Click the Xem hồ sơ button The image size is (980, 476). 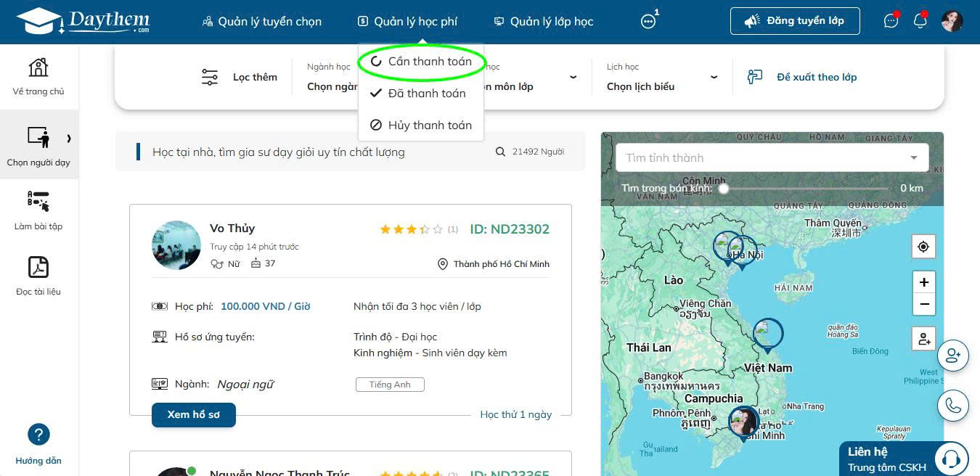click(x=194, y=415)
